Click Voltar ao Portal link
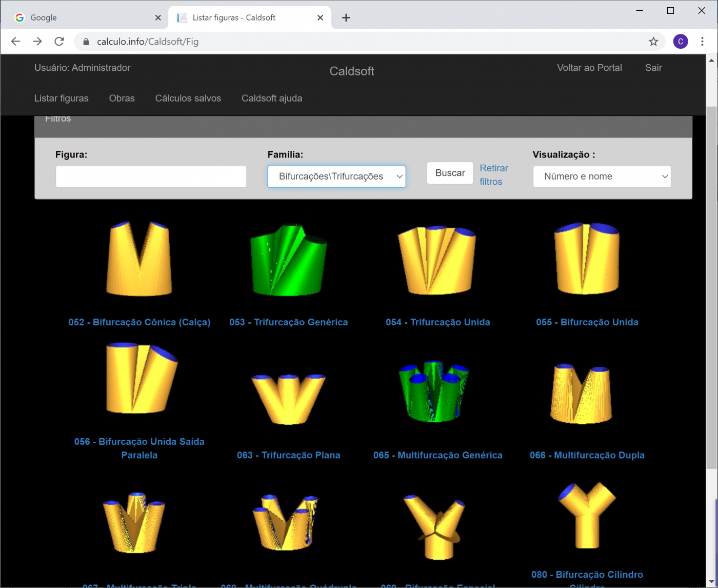 coord(589,68)
